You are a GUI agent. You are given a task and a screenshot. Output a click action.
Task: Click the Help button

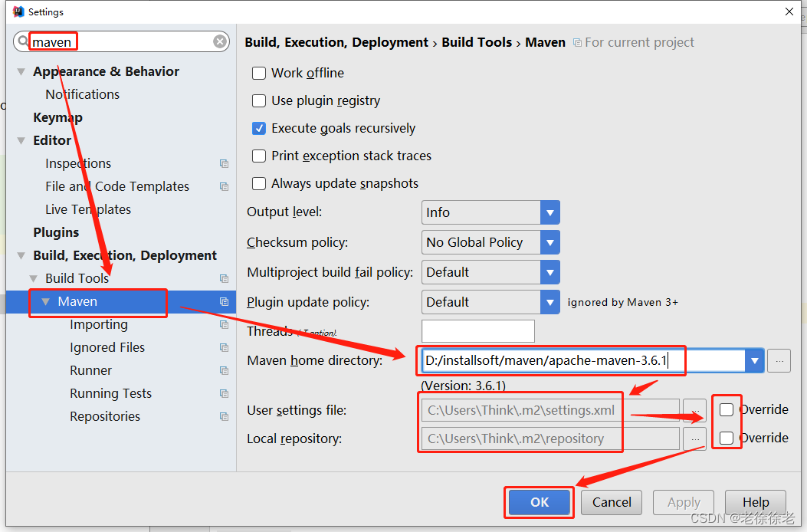[x=756, y=503]
